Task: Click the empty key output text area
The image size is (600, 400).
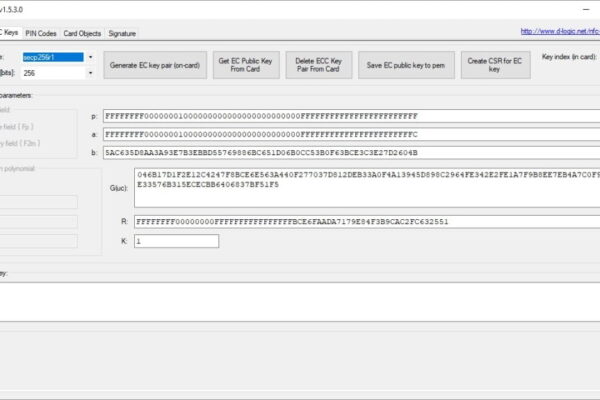Action: 300,302
